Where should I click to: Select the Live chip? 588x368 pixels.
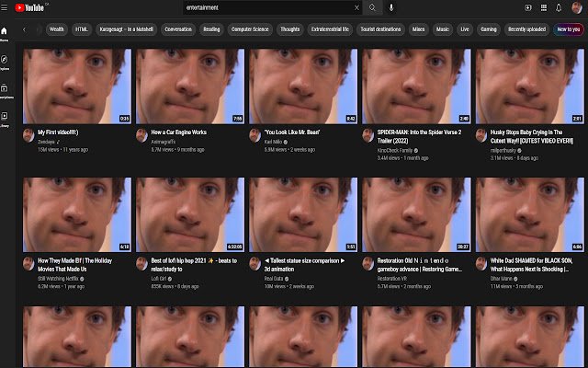click(465, 29)
